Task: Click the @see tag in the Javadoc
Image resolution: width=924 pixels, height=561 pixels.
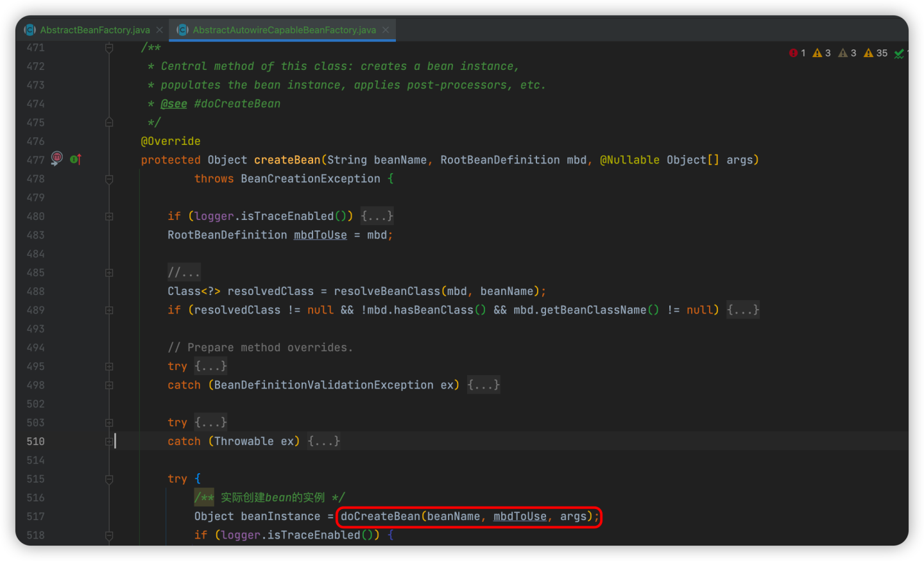Action: coord(174,104)
